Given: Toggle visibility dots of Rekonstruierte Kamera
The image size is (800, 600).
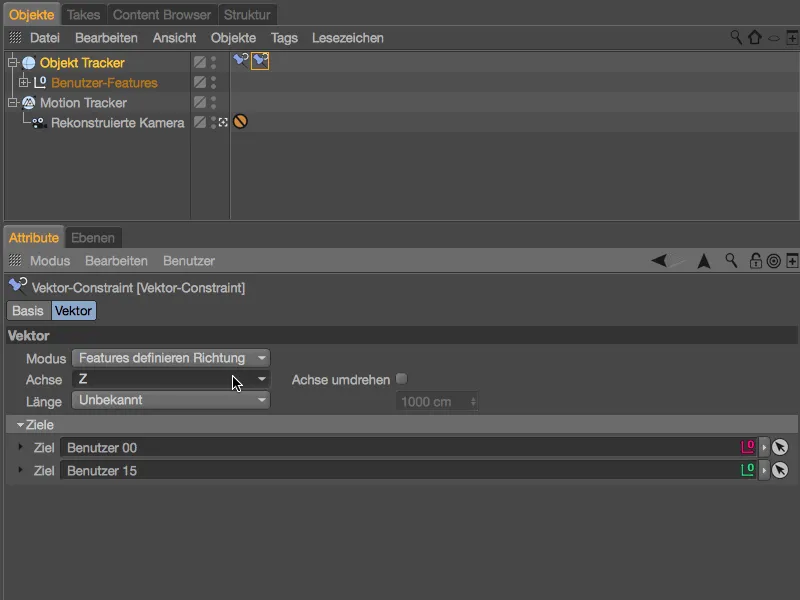Looking at the screenshot, I should pos(213,122).
